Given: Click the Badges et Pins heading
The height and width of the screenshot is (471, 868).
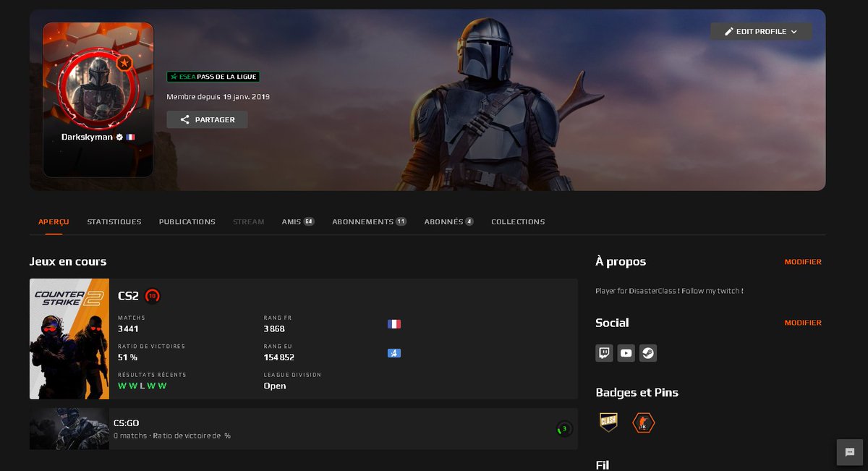Looking at the screenshot, I should click(x=637, y=392).
